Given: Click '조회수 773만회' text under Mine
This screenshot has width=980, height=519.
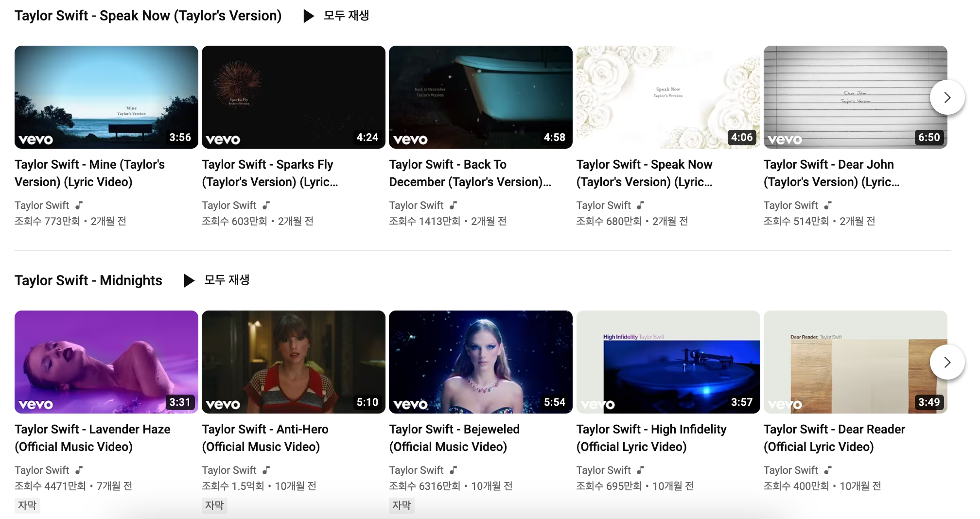Looking at the screenshot, I should [47, 221].
